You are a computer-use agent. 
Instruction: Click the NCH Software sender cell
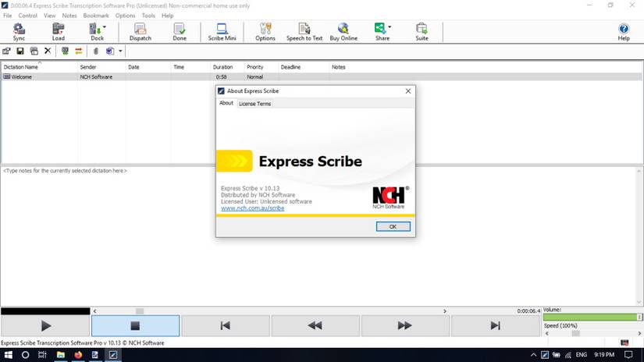[x=96, y=76]
